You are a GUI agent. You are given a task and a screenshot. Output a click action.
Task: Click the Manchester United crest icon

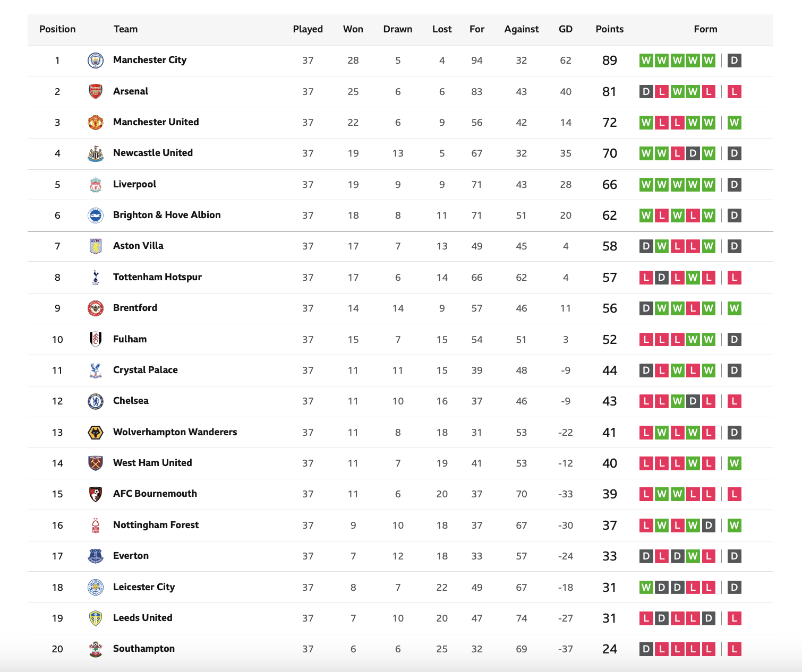tap(96, 123)
